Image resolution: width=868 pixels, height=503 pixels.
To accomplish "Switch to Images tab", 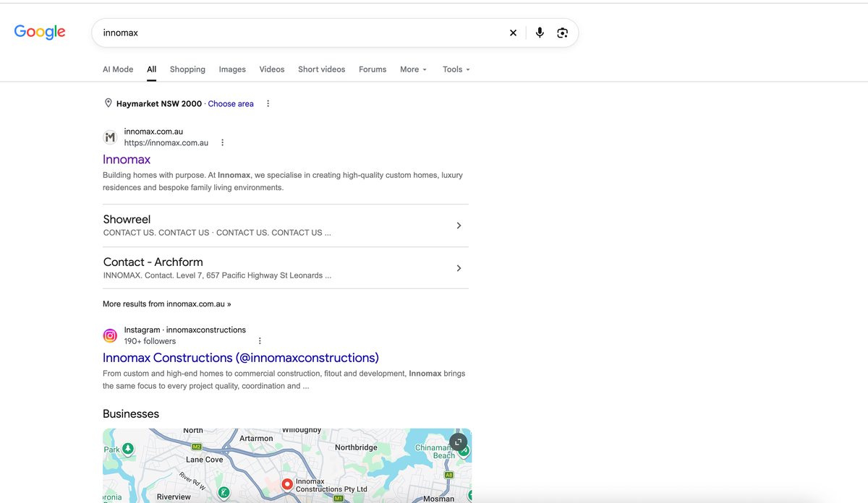I will point(232,69).
